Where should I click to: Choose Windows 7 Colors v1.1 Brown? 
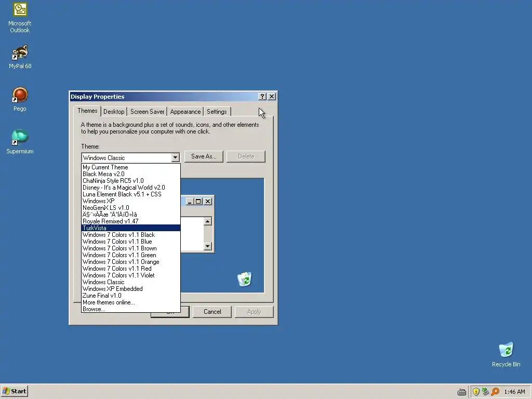[130, 248]
